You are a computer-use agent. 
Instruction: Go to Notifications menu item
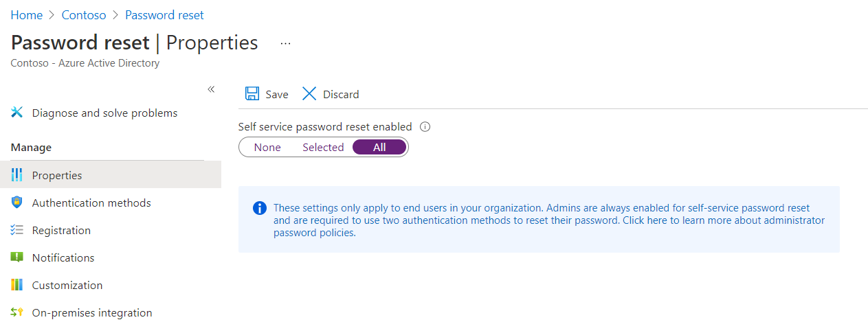pyautogui.click(x=63, y=257)
